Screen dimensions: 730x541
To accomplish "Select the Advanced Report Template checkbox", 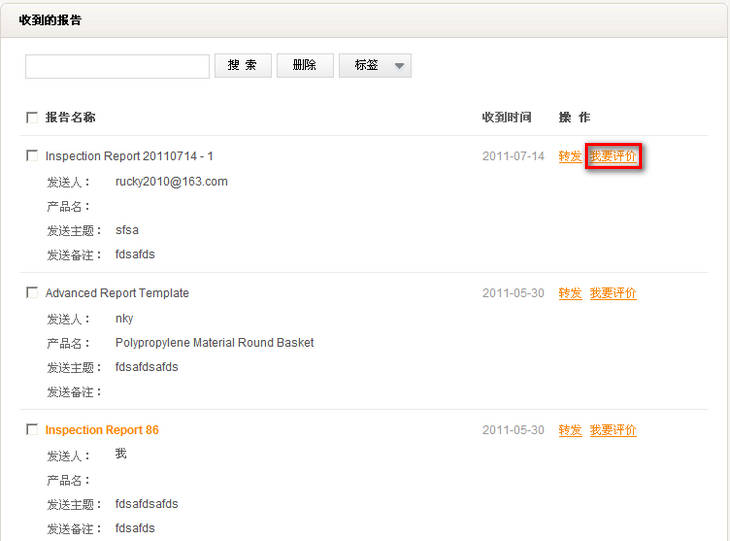I will coord(32,293).
